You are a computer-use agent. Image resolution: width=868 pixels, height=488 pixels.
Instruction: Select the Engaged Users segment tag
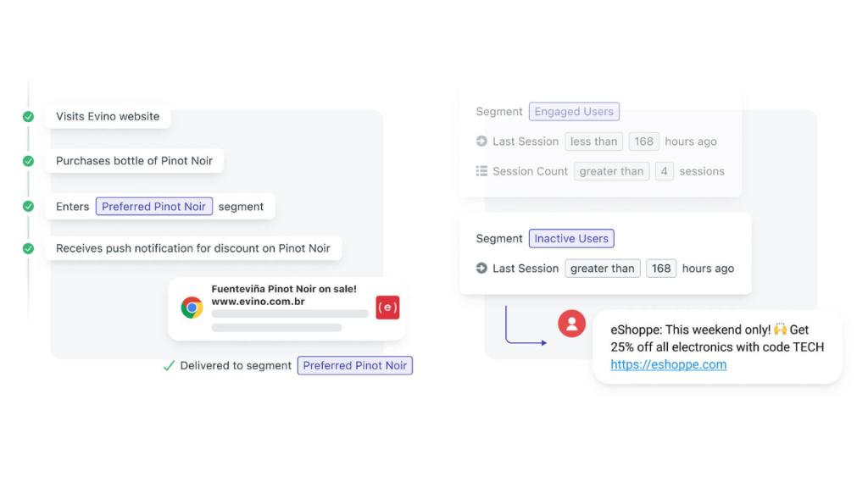574,111
